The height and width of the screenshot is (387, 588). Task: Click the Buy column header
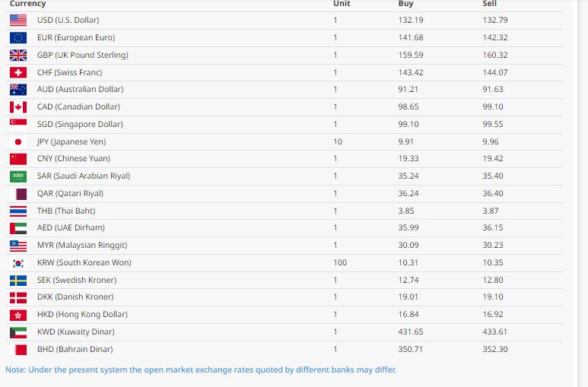pos(406,4)
